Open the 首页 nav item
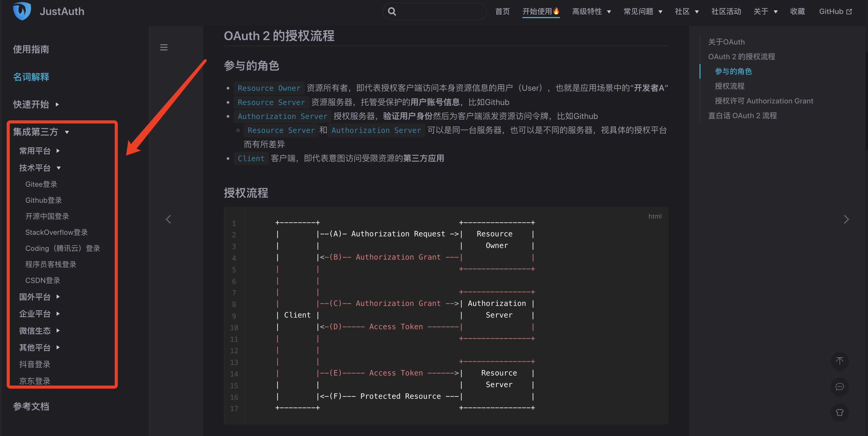 pos(502,11)
